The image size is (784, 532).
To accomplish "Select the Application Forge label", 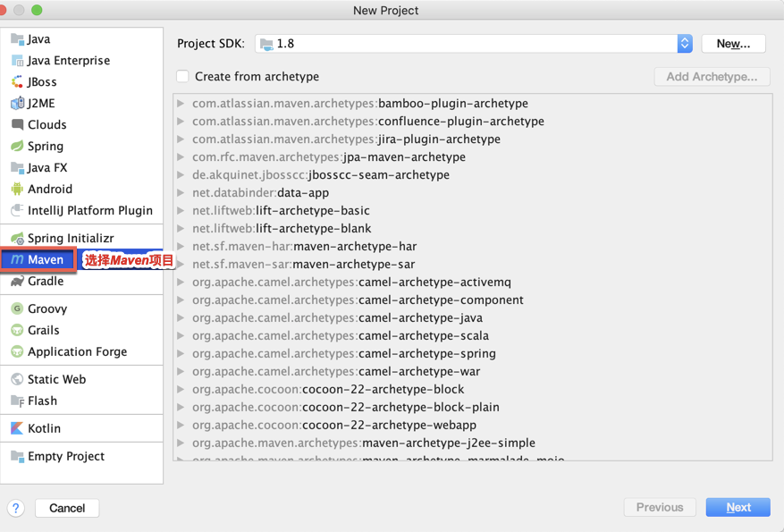I will (x=78, y=351).
